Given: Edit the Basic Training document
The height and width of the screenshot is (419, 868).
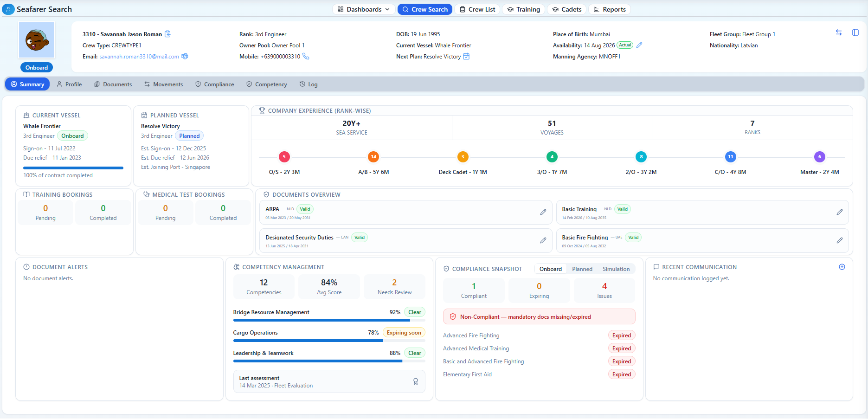Looking at the screenshot, I should point(840,212).
